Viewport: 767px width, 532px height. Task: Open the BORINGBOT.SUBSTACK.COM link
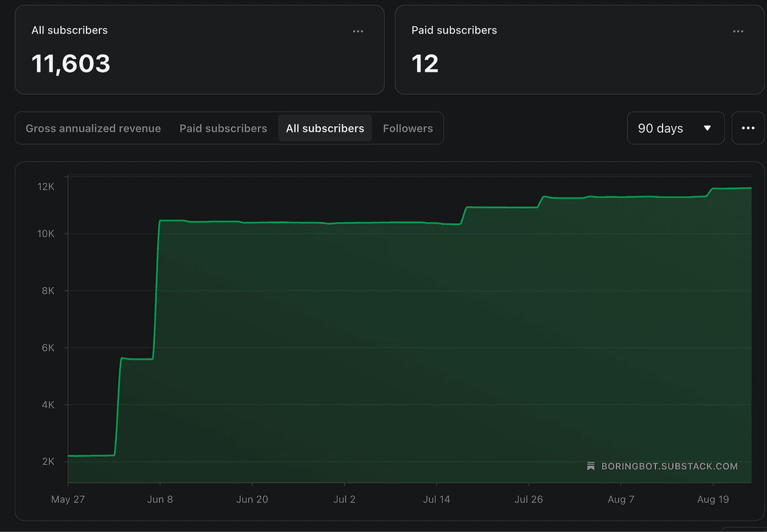click(669, 466)
